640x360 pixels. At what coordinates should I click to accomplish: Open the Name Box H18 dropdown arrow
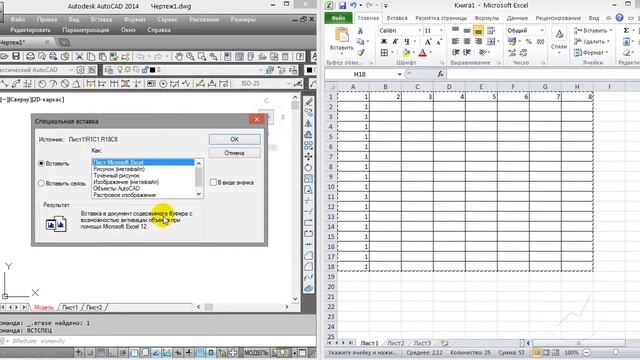399,74
